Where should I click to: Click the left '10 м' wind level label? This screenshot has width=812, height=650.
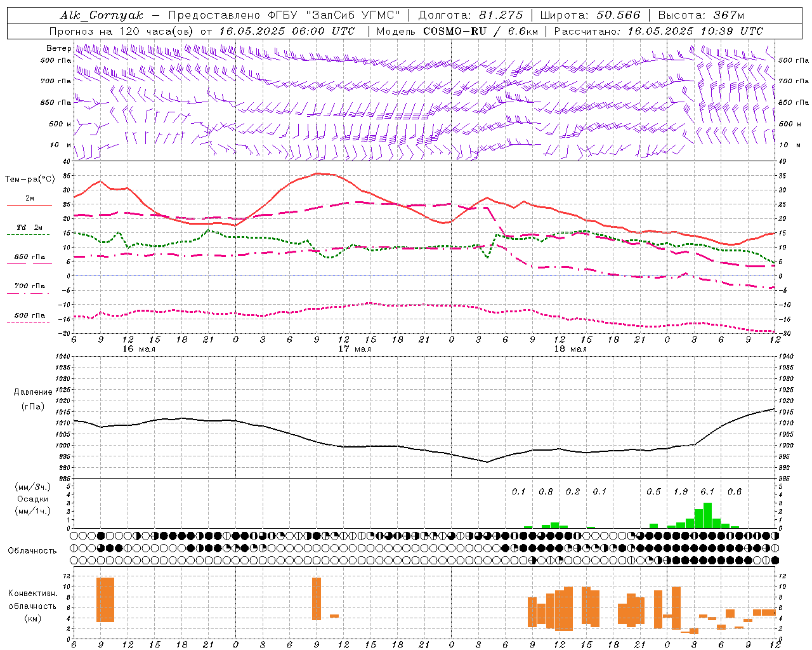[x=61, y=145]
